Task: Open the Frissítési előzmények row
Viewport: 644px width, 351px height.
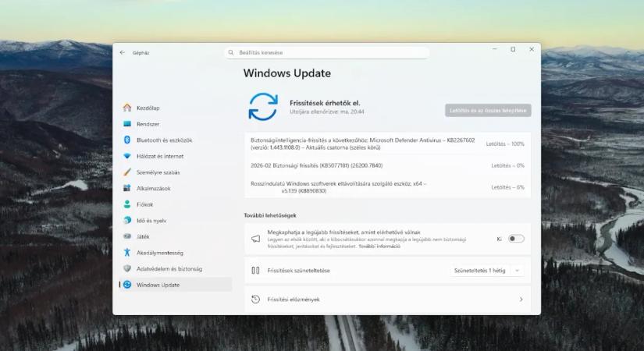Action: (x=388, y=300)
